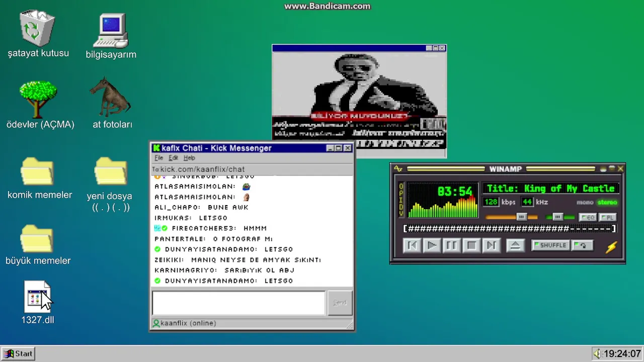This screenshot has height=362, width=644.
Task: Click the Winamp eject open file button
Action: (516, 245)
